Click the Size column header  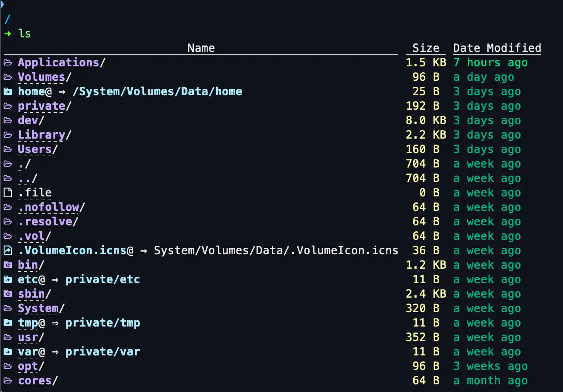pyautogui.click(x=425, y=48)
